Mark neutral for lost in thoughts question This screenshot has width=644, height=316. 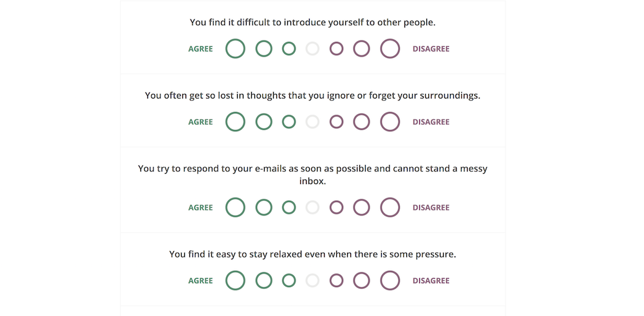[312, 122]
